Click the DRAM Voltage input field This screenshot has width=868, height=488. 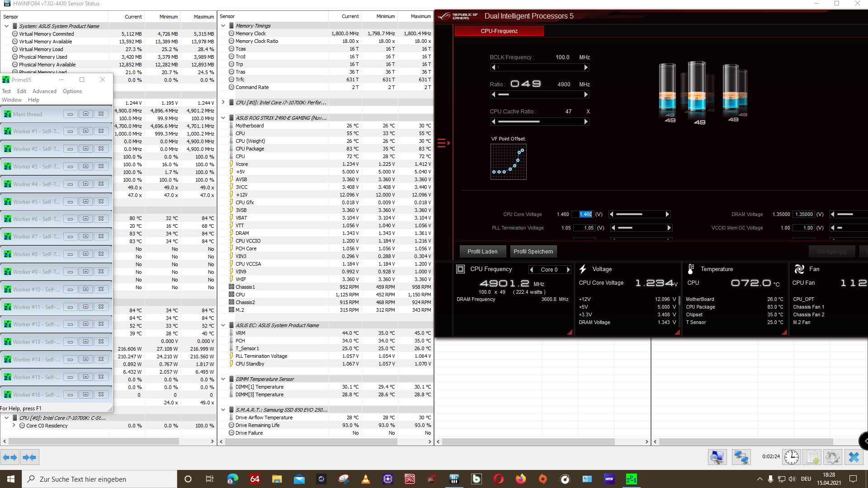coord(804,214)
